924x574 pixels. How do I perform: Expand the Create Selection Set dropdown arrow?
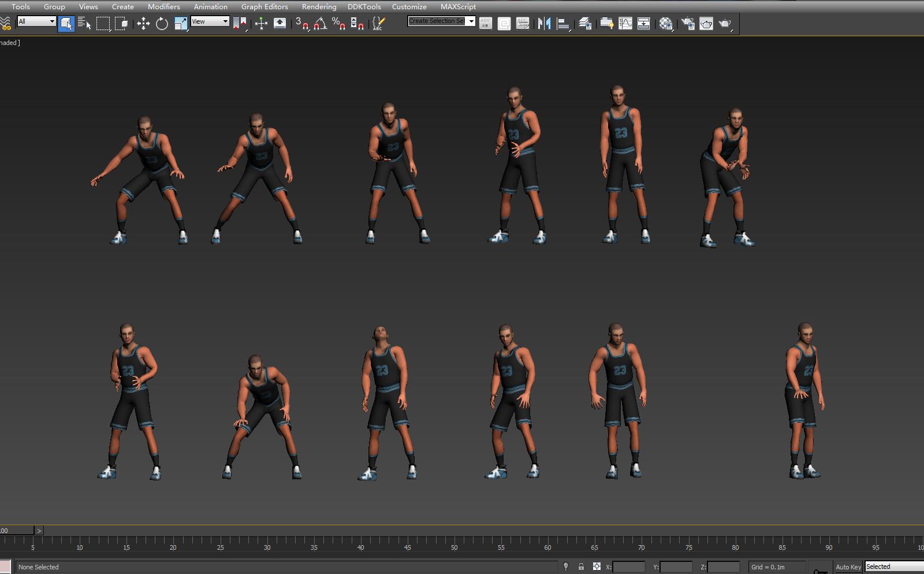point(471,21)
